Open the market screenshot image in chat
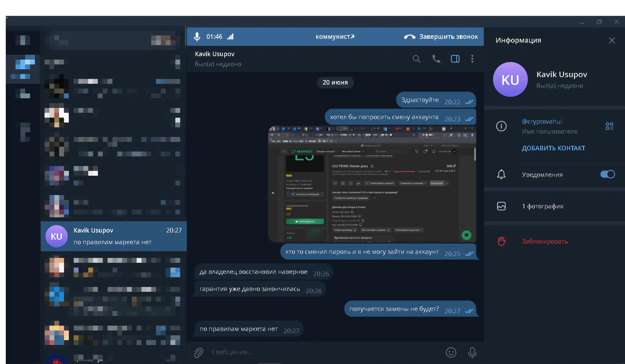The width and height of the screenshot is (625, 364). coord(372,184)
